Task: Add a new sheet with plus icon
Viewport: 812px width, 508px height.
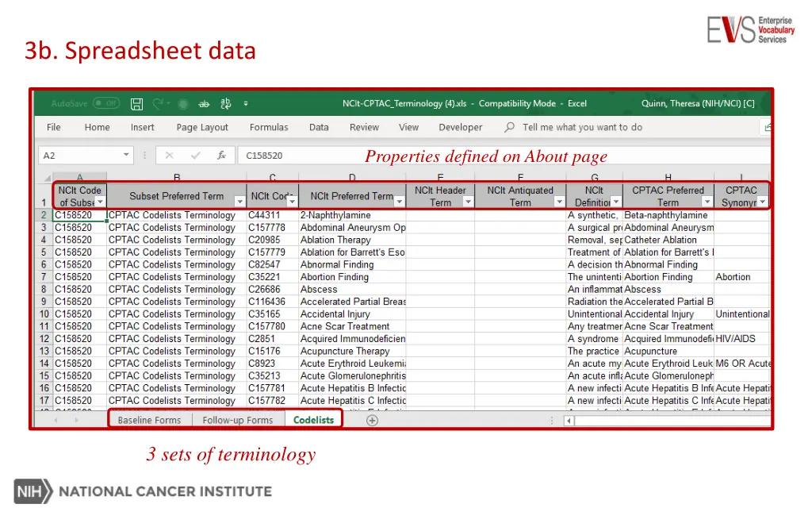Action: (372, 420)
